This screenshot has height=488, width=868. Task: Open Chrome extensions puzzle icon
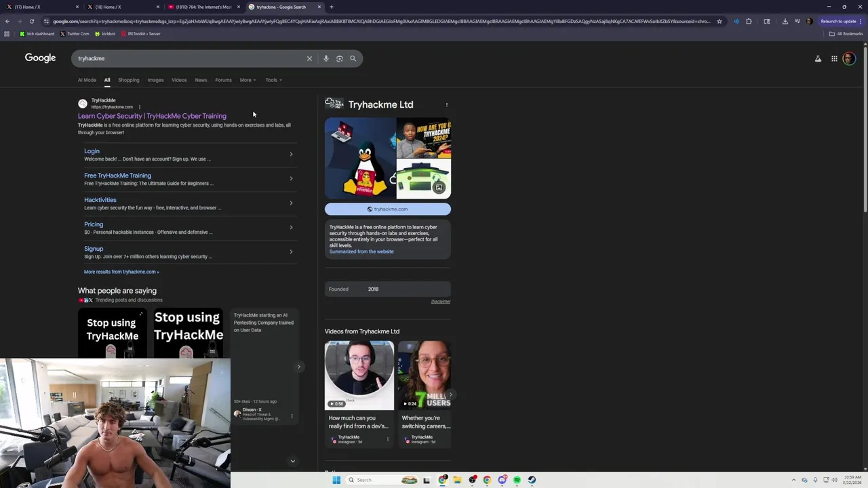point(749,21)
